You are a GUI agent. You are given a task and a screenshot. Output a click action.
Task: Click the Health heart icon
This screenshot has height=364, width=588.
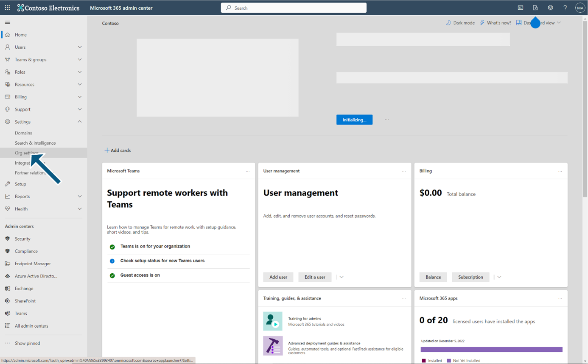click(x=7, y=209)
